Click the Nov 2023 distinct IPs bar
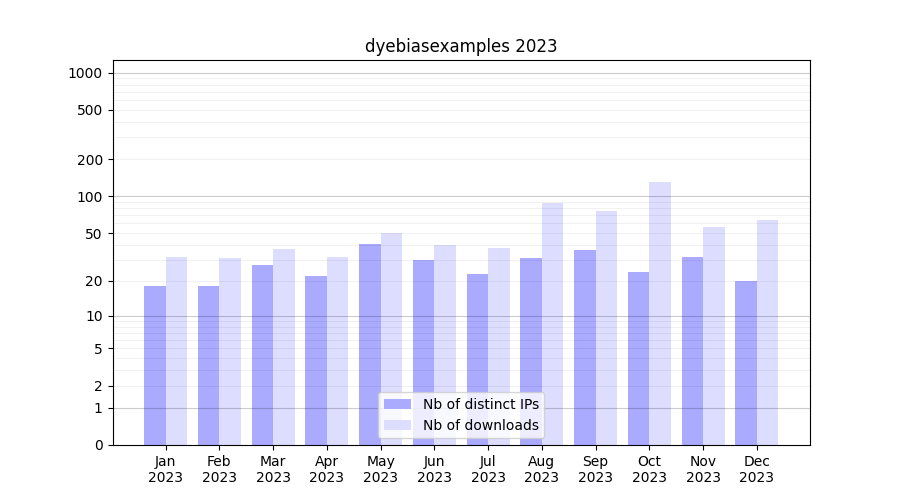The width and height of the screenshot is (900, 500). tap(692, 351)
